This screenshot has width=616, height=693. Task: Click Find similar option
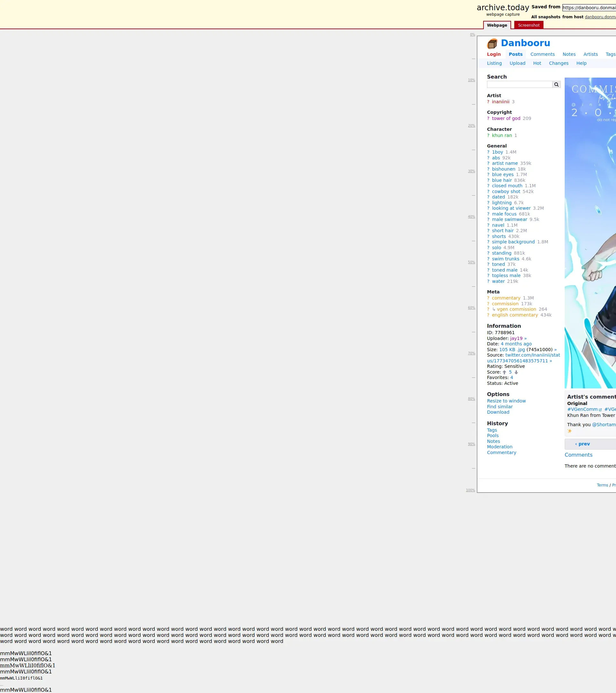click(x=500, y=407)
